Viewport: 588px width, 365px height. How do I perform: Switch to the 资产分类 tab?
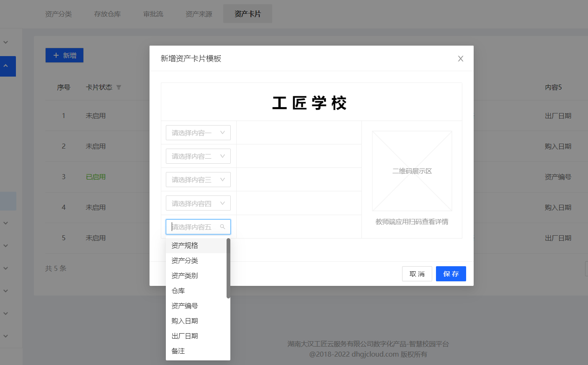(x=59, y=14)
